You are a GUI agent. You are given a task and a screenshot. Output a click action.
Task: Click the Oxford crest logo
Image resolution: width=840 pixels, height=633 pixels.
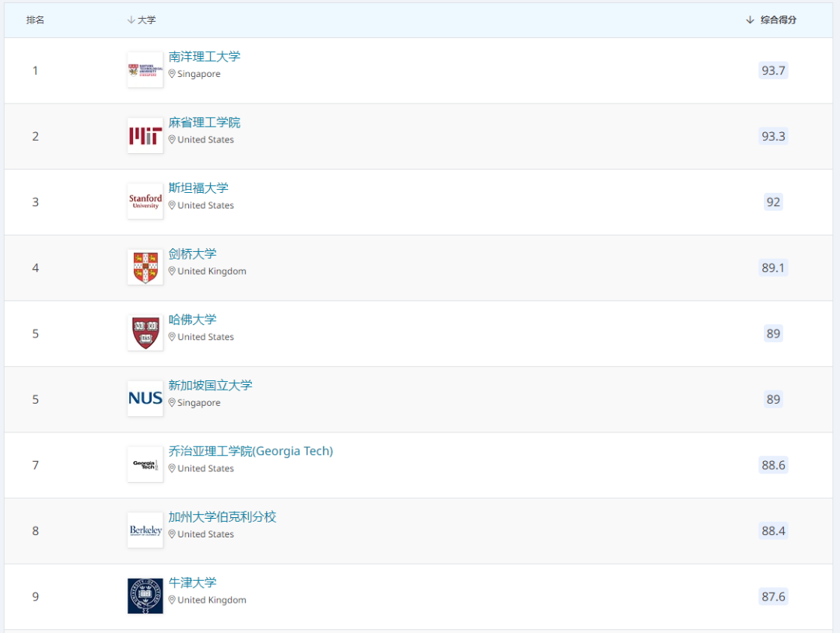tap(145, 596)
